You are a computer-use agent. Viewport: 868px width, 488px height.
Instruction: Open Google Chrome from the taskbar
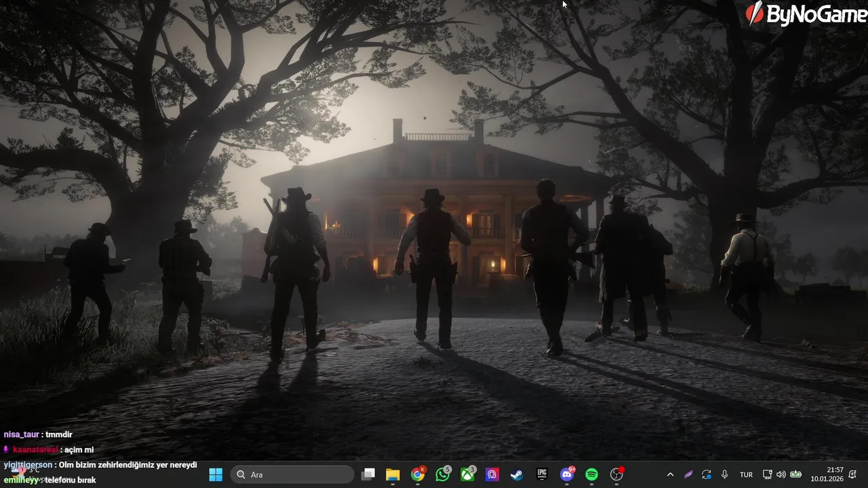tap(418, 474)
